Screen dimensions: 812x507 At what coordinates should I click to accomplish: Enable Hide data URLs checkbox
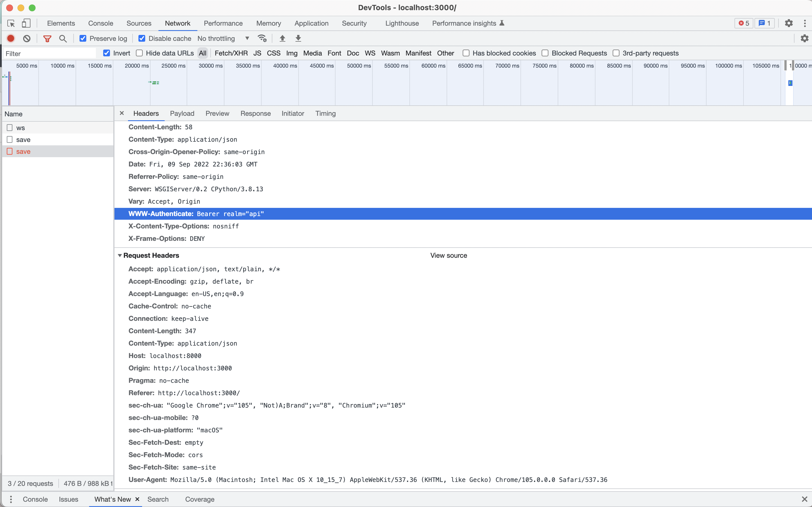click(139, 53)
